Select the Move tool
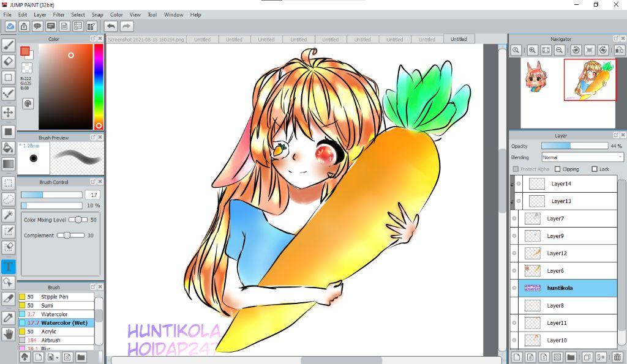 pos(9,113)
